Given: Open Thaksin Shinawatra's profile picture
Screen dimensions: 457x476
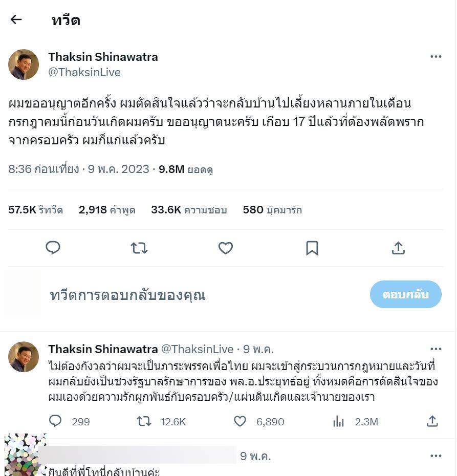Looking at the screenshot, I should (24, 64).
